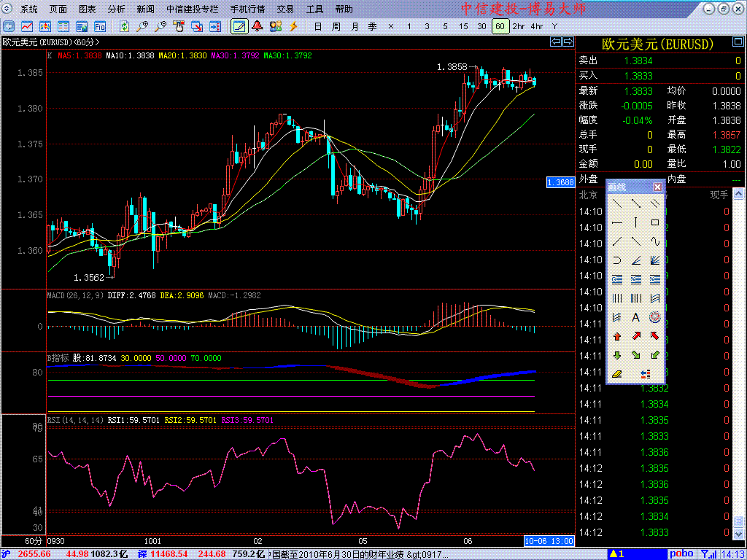Image resolution: width=747 pixels, height=560 pixels.
Task: Switch to 4hr chart period
Action: pos(536,26)
